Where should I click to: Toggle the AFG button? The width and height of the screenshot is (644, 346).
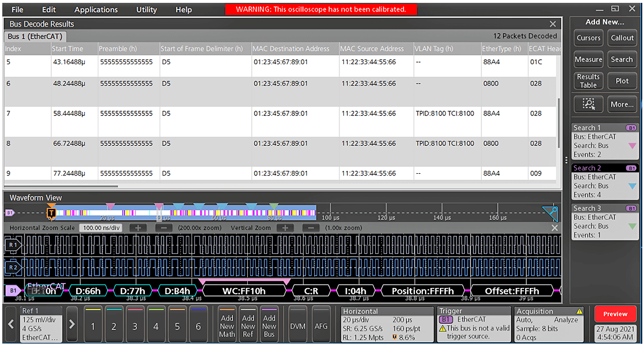coord(321,324)
